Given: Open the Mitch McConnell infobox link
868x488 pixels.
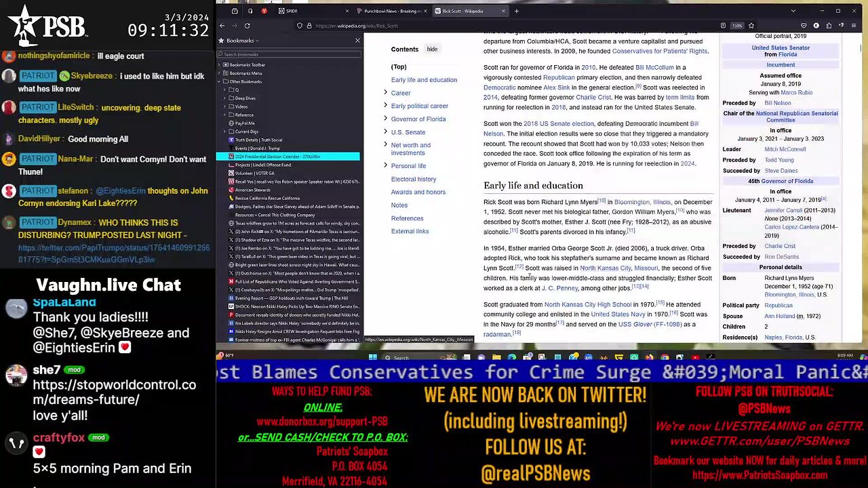Looking at the screenshot, I should click(x=785, y=149).
